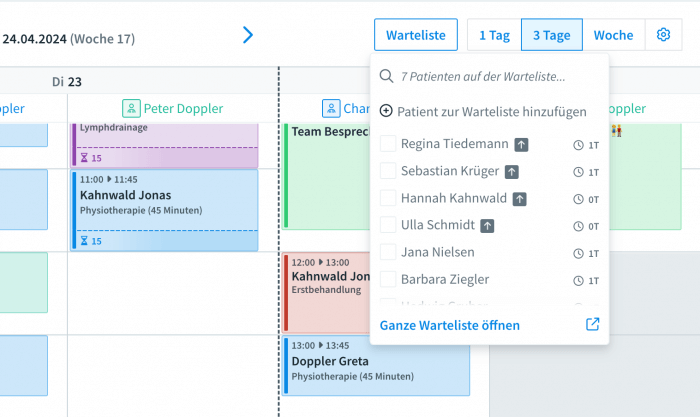Click priority arrow icon next to Ulla Schmidt
The height and width of the screenshot is (417, 700).
click(x=487, y=226)
